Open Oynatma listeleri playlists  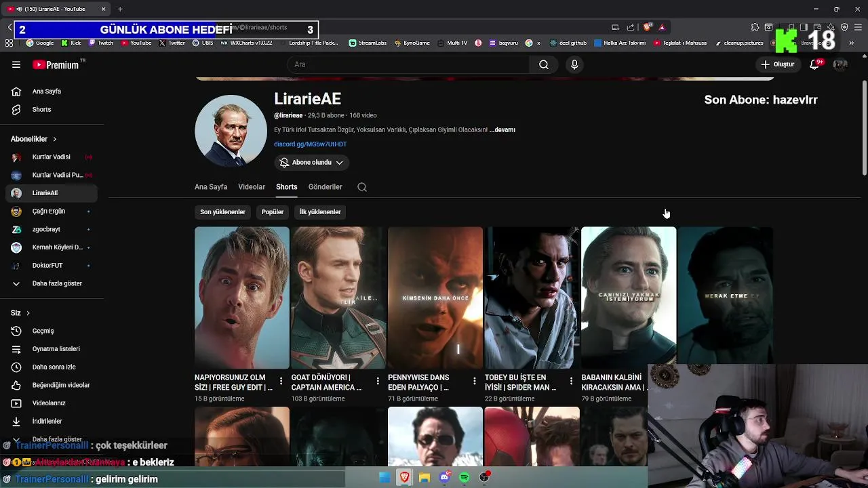point(52,348)
